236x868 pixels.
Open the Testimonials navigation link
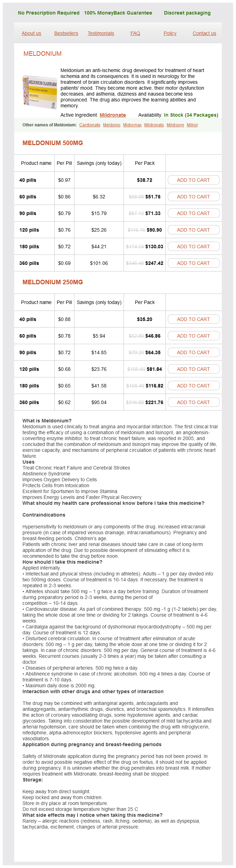(101, 34)
